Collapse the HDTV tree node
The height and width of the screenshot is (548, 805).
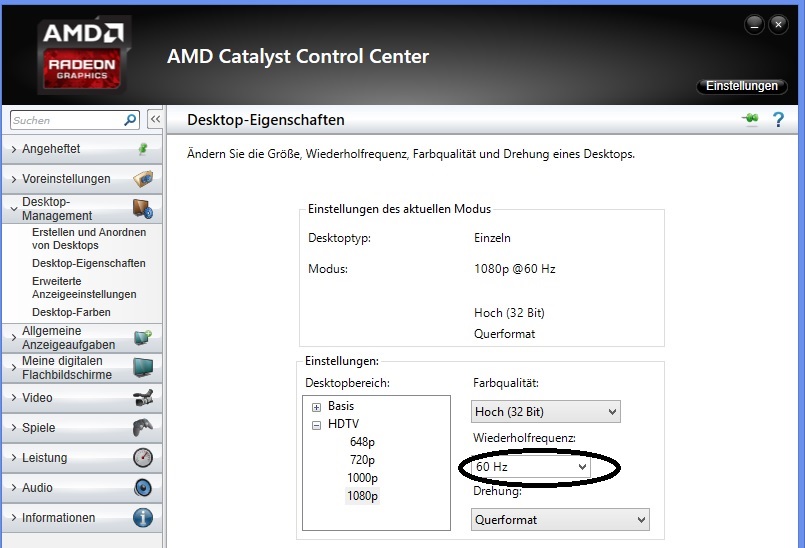point(316,425)
